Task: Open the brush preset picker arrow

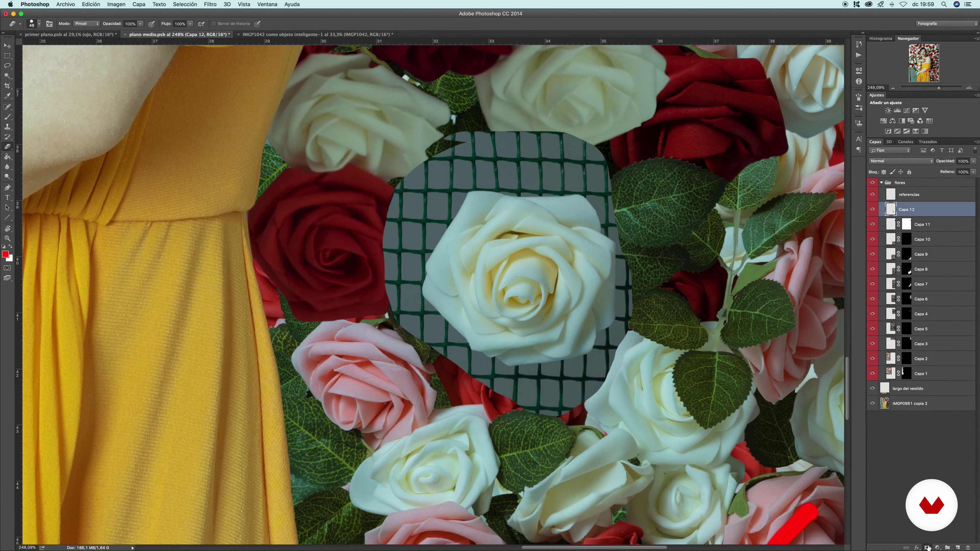Action: pyautogui.click(x=39, y=23)
